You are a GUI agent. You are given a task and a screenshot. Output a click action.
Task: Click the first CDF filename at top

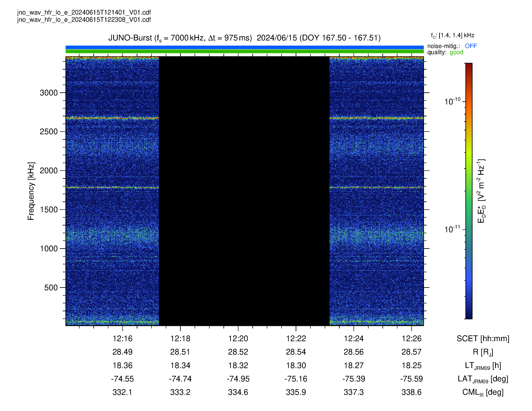click(x=84, y=12)
